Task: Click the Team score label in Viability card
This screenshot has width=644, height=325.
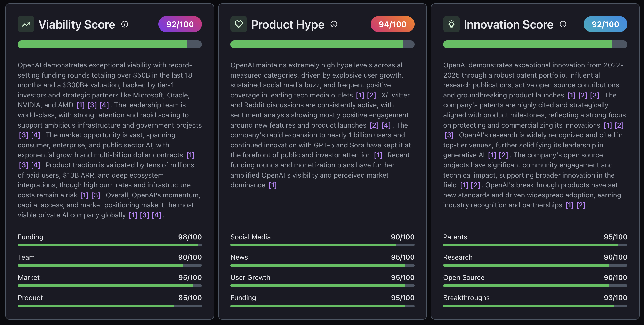Action: [x=26, y=257]
